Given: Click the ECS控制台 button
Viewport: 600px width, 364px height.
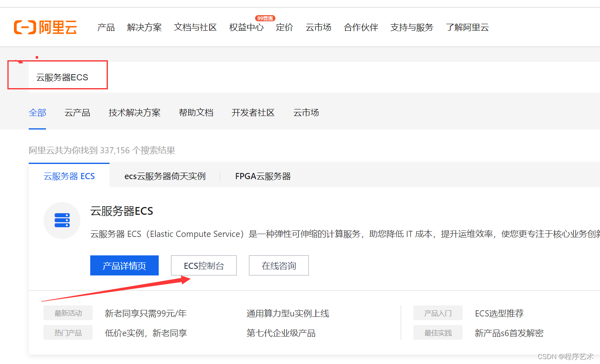Looking at the screenshot, I should tap(204, 266).
